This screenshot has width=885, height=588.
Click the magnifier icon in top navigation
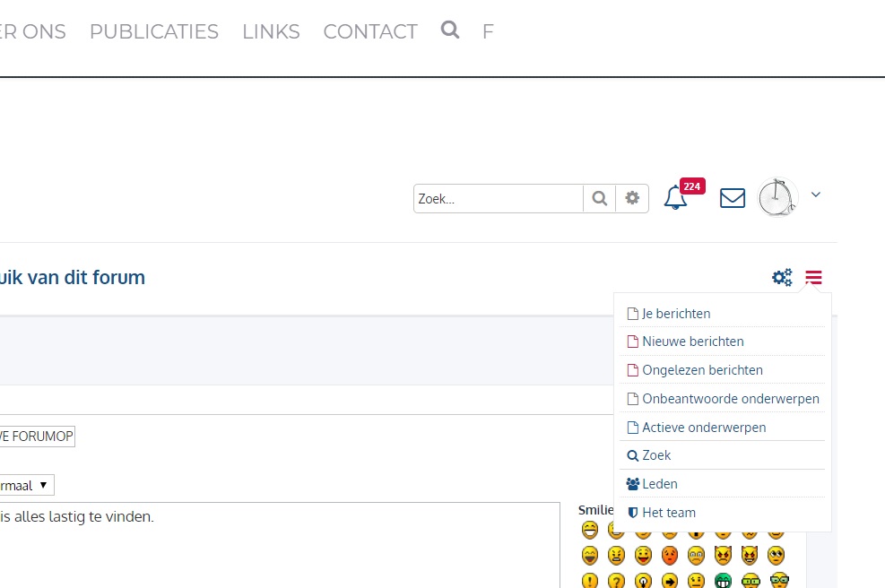point(450,30)
